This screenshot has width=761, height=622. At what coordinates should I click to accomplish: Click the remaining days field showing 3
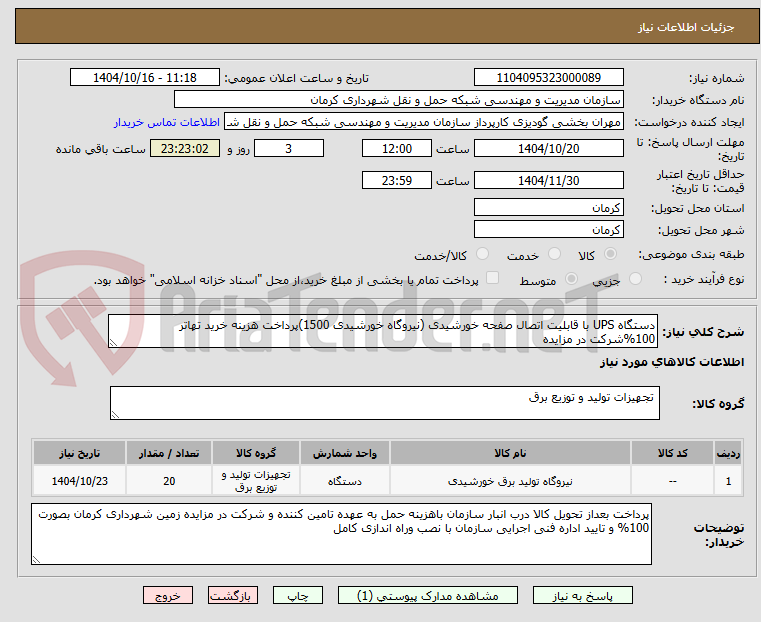pos(289,148)
